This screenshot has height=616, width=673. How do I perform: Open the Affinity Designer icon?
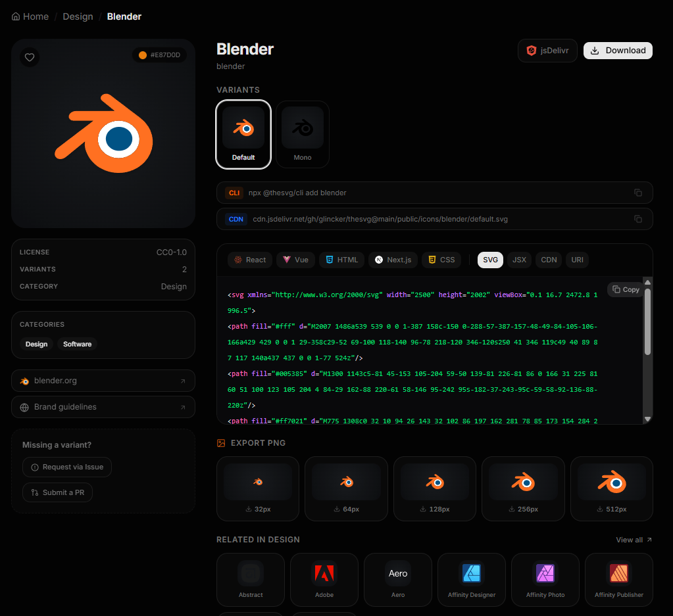472,579
